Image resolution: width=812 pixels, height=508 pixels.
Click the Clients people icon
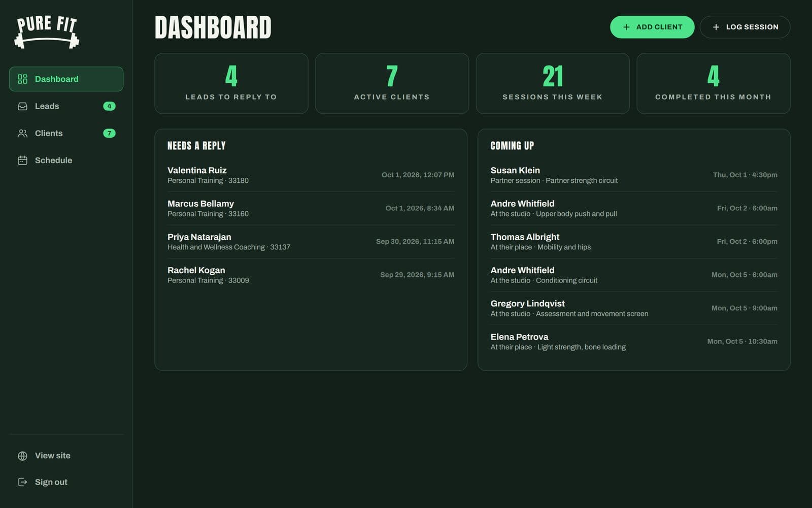click(22, 133)
